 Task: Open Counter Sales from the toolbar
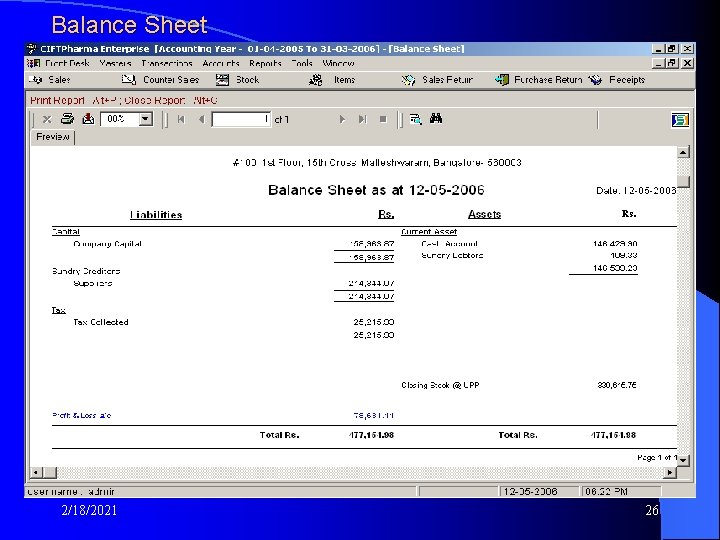(160, 80)
